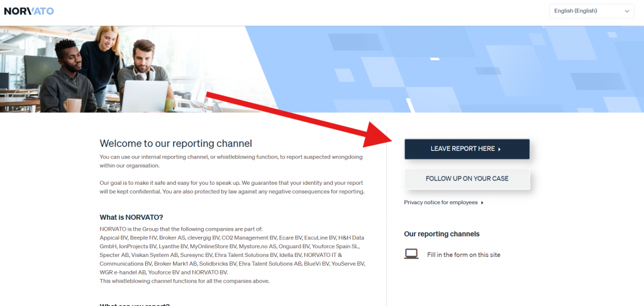
Task: Open the Privacy notice for employees link
Action: coord(441,202)
